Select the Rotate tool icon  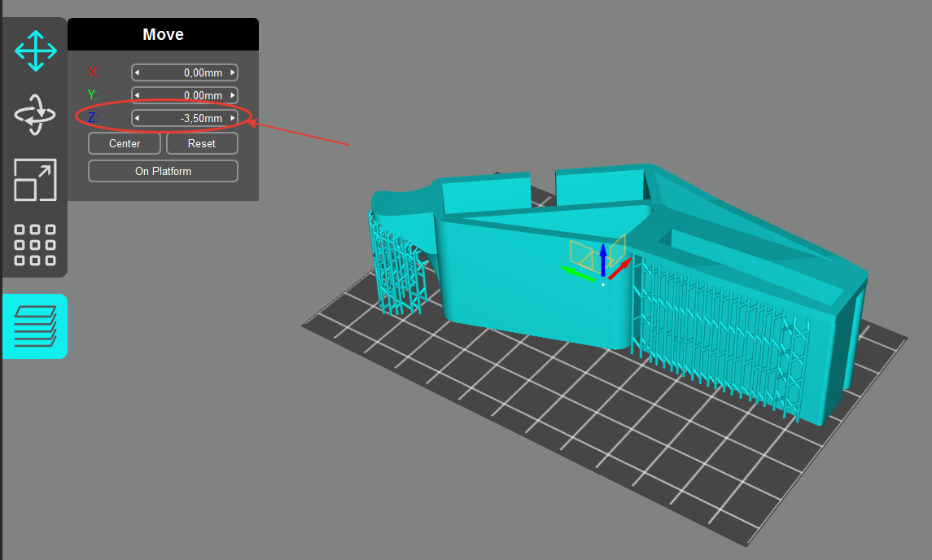[35, 115]
